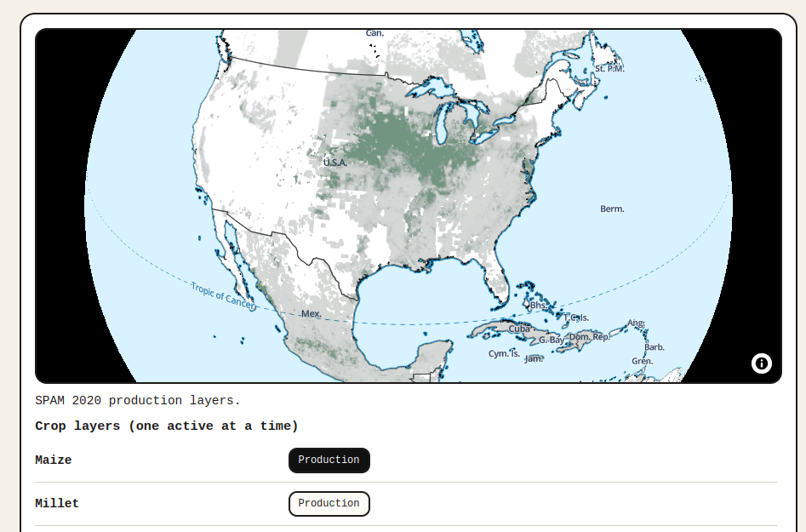Image resolution: width=806 pixels, height=532 pixels.
Task: Click the Production button beside Millet
Action: (329, 503)
